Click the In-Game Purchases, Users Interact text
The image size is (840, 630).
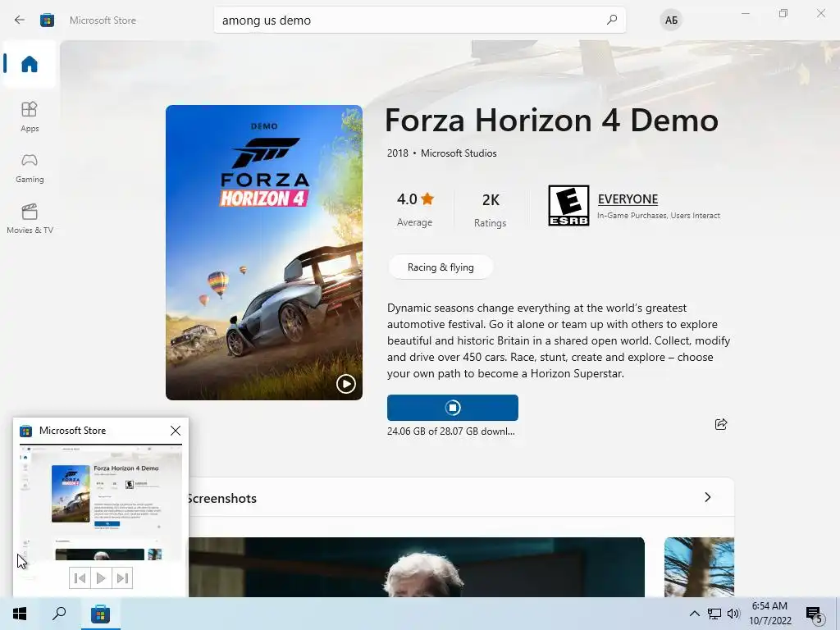click(x=659, y=216)
